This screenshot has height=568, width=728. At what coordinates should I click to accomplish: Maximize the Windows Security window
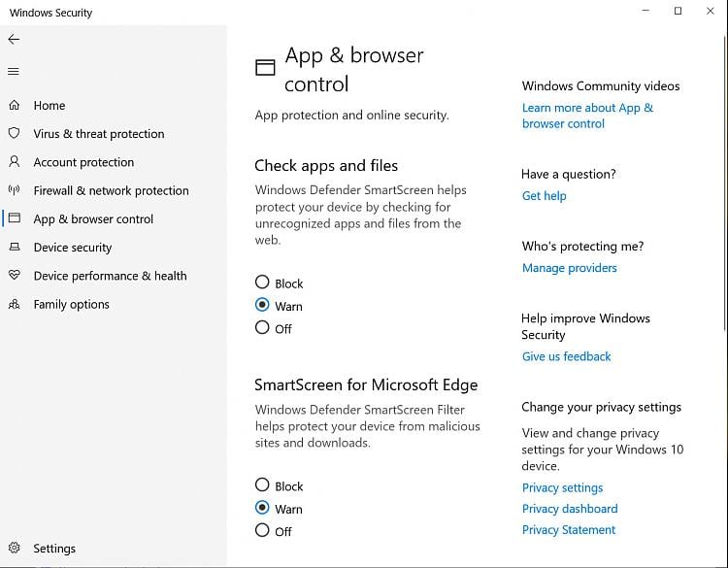pos(678,11)
